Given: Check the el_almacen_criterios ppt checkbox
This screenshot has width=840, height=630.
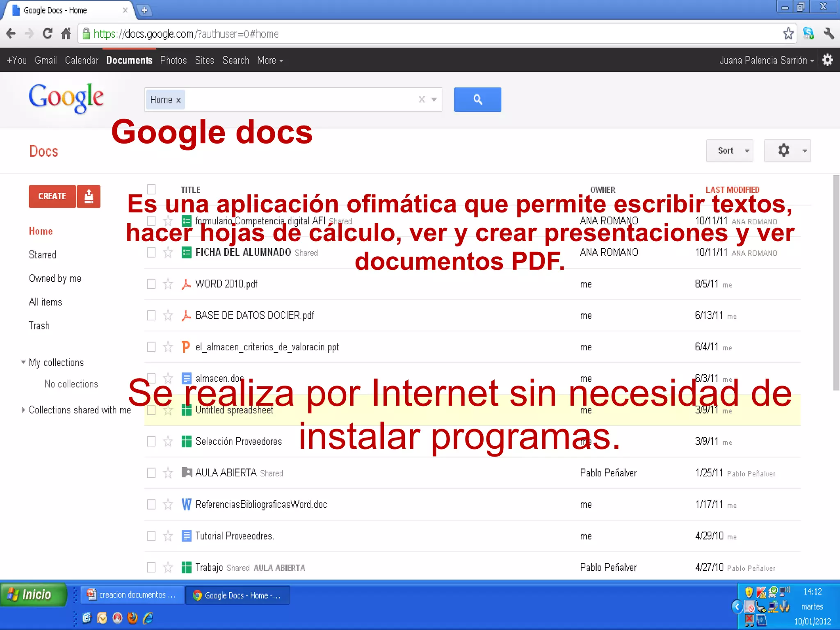Looking at the screenshot, I should (151, 347).
